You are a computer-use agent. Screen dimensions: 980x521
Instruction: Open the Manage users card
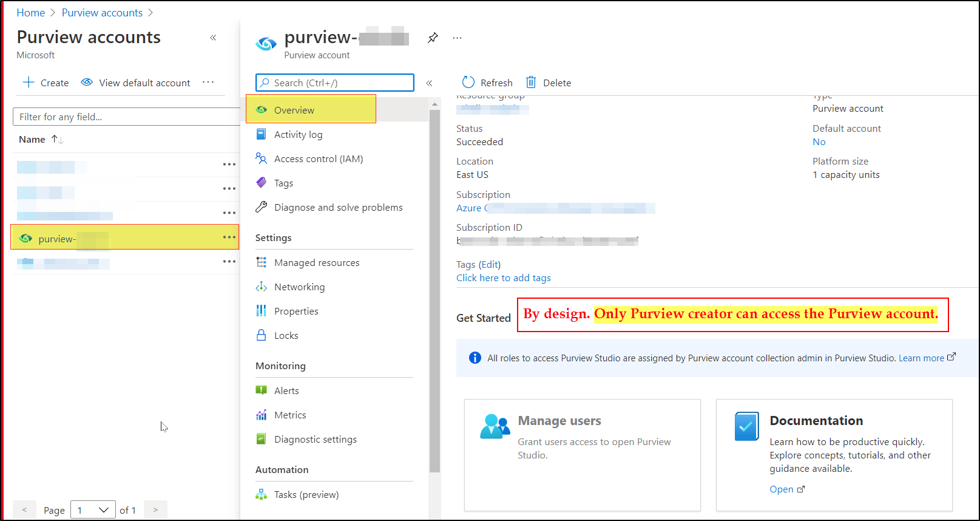tap(583, 454)
